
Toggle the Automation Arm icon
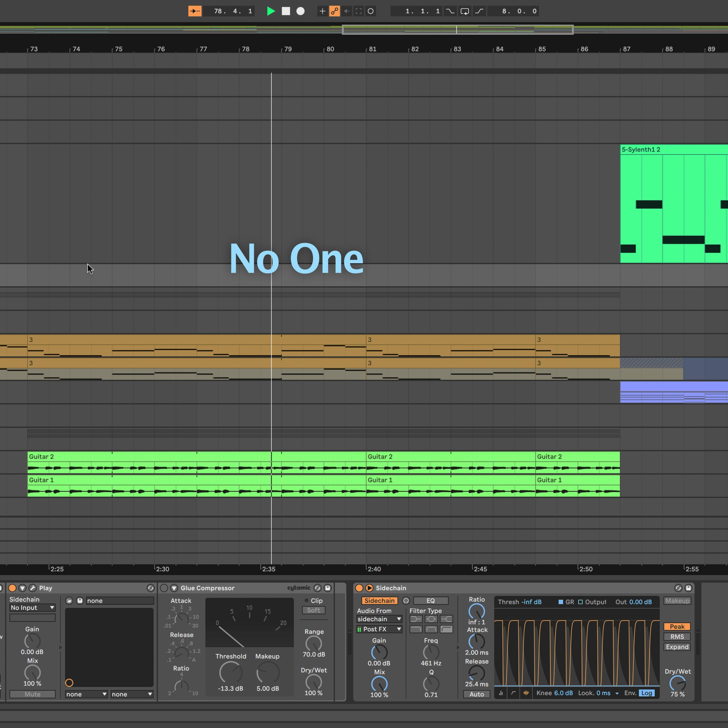335,11
